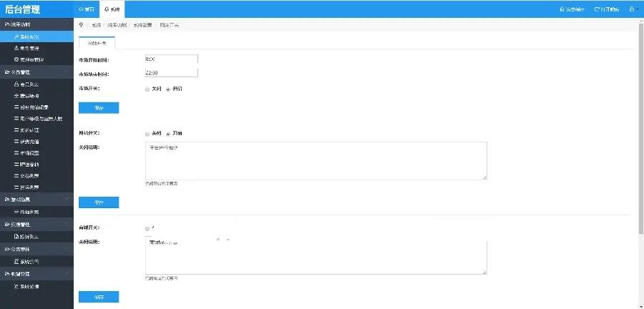Screen dimensions: 644x309
Task: Click the 打开前台 link in the top bar
Action: click(607, 9)
